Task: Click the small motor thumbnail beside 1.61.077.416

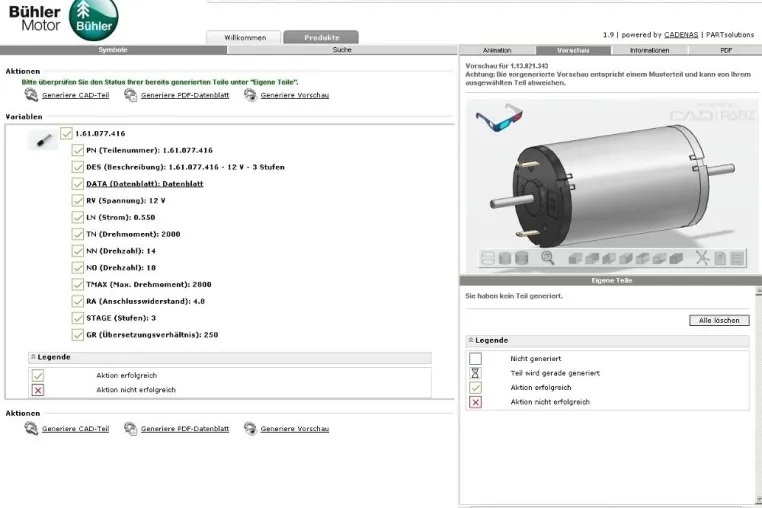Action: coord(43,140)
